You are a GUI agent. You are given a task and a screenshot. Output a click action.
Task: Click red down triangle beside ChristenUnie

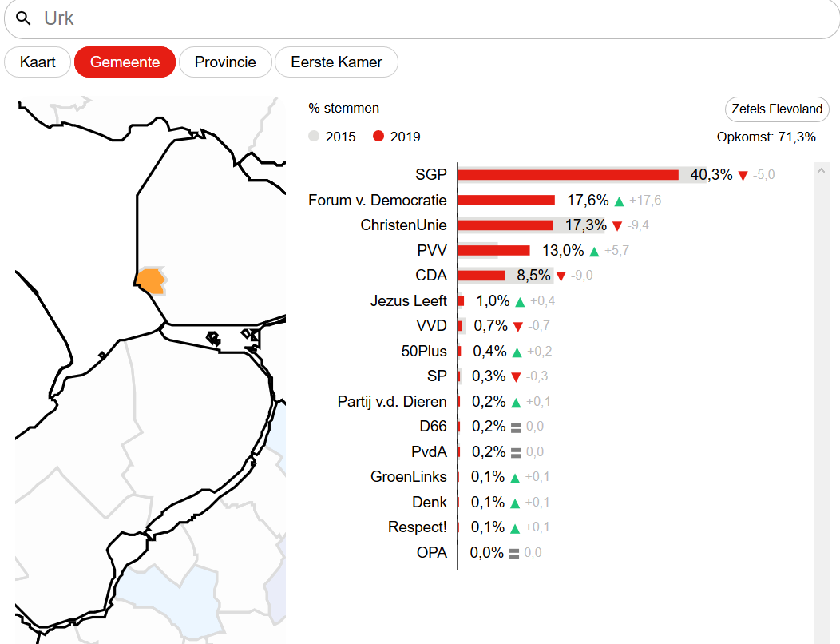tap(617, 226)
